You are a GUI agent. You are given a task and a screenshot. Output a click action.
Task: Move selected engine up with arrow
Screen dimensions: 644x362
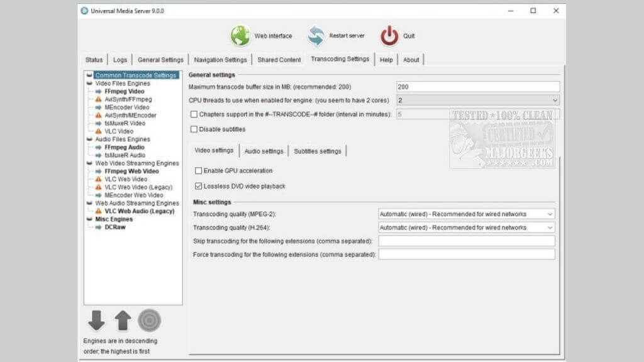123,321
